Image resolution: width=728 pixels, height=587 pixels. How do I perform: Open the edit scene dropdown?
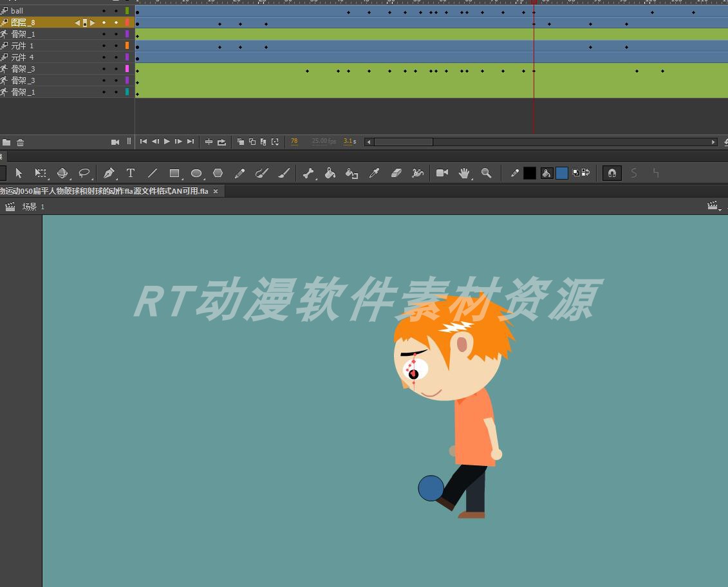pyautogui.click(x=714, y=206)
